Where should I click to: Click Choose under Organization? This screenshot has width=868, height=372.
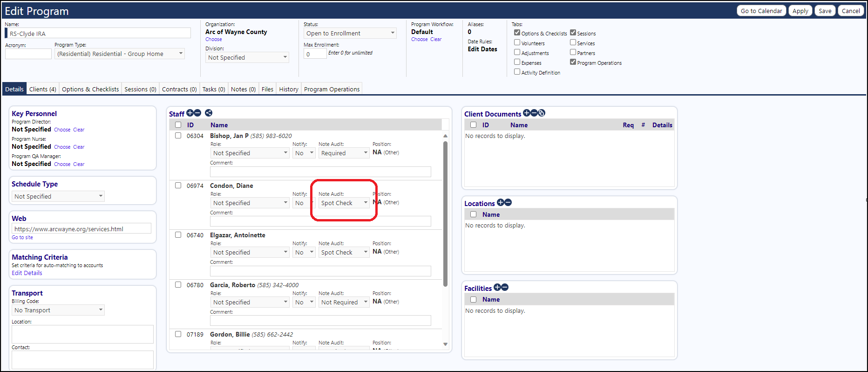pos(214,39)
